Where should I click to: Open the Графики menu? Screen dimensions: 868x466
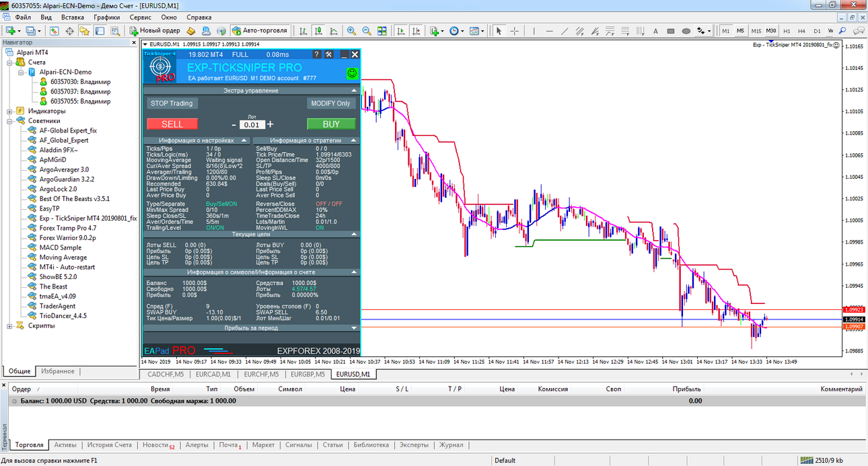[x=107, y=17]
